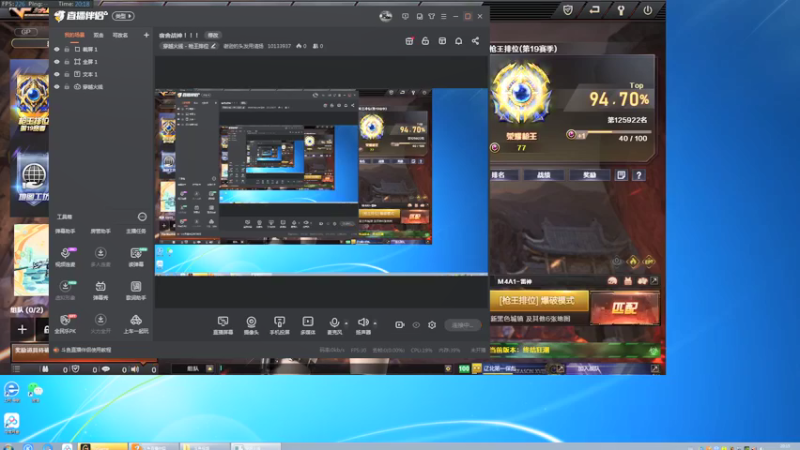Click the 修改 button beside the room title
The height and width of the screenshot is (450, 800).
pyautogui.click(x=213, y=35)
